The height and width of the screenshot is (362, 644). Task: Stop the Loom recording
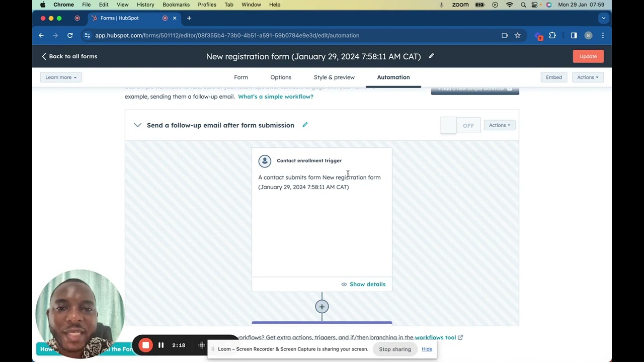click(x=145, y=345)
